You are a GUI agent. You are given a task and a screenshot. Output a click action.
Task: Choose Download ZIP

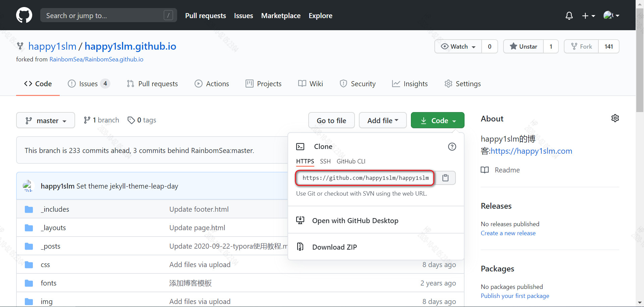(x=376, y=247)
